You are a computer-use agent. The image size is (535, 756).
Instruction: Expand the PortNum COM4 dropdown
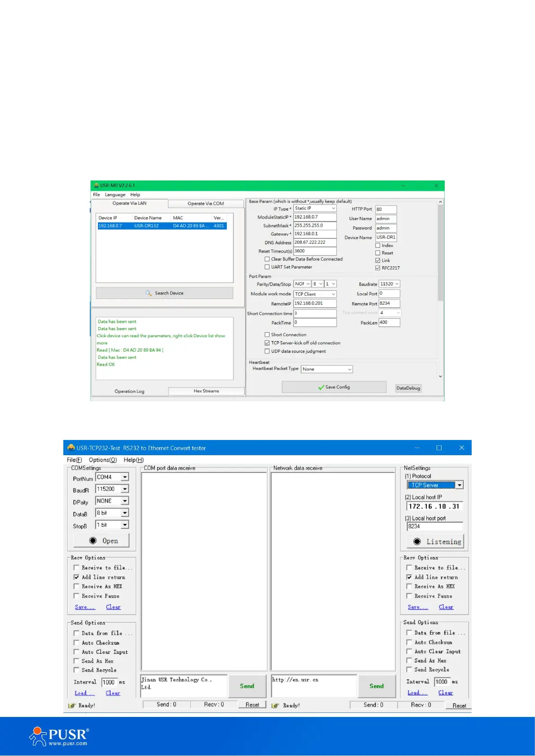[x=125, y=477]
